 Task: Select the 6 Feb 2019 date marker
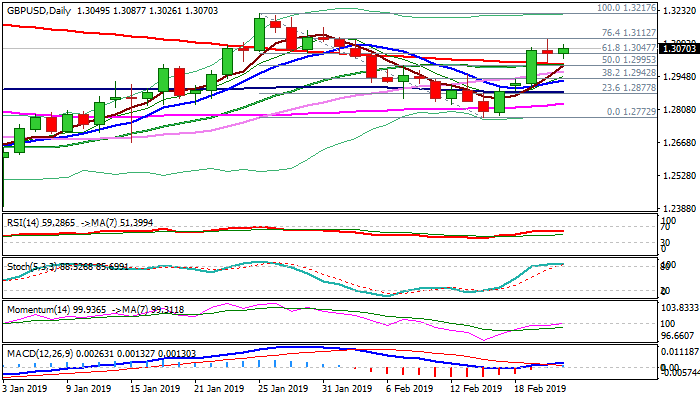408,388
